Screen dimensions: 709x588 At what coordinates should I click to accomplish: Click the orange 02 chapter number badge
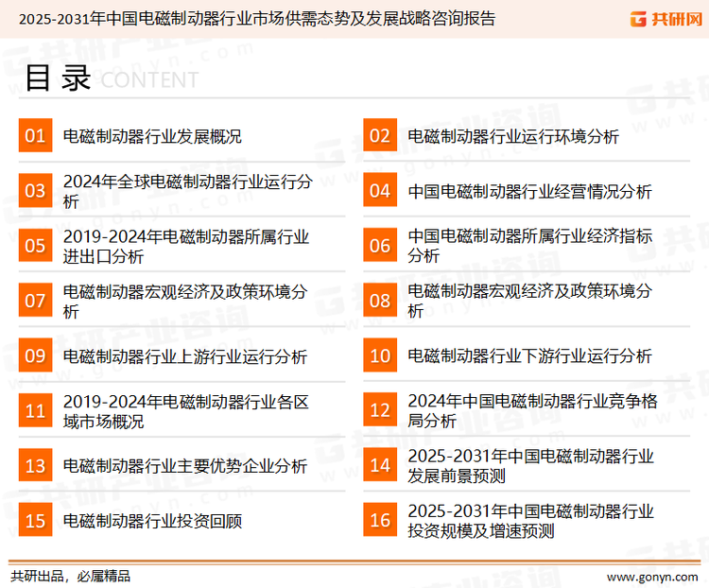pos(380,136)
